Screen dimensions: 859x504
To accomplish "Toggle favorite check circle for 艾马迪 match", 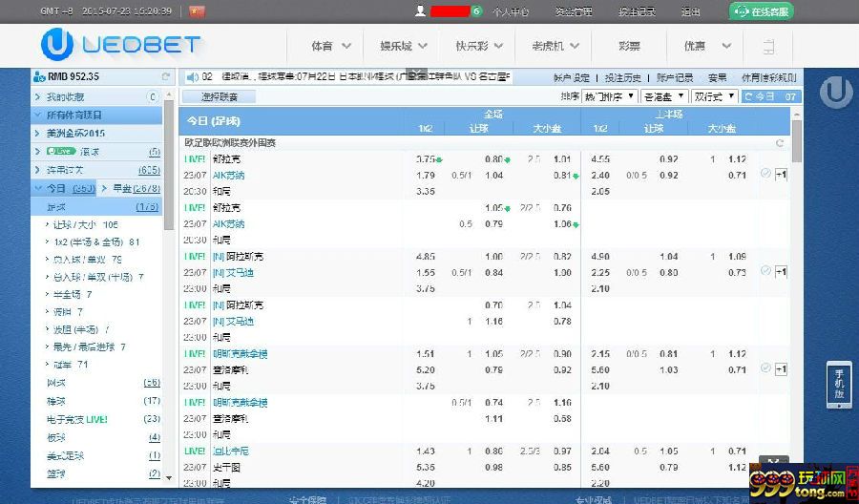I will click(x=765, y=270).
